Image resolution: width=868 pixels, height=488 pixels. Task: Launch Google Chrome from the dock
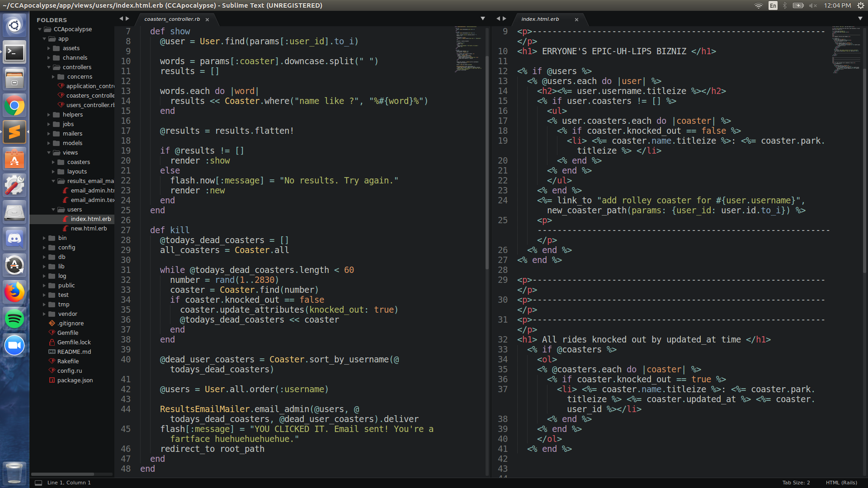pos(14,106)
